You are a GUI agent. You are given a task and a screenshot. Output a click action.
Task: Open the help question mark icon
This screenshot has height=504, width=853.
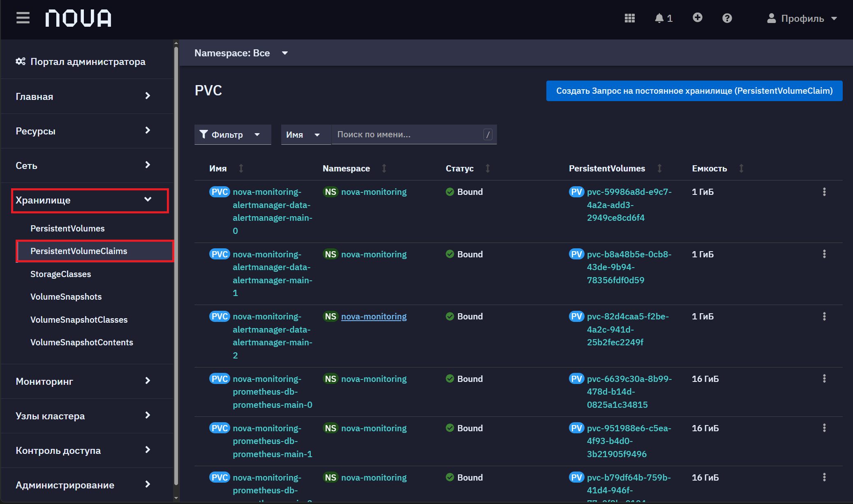727,18
